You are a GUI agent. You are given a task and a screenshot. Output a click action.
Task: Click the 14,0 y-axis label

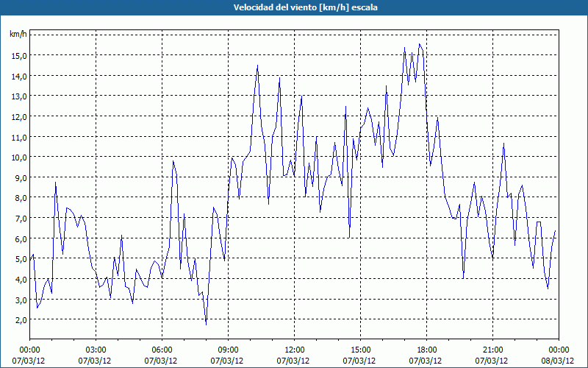coord(19,77)
